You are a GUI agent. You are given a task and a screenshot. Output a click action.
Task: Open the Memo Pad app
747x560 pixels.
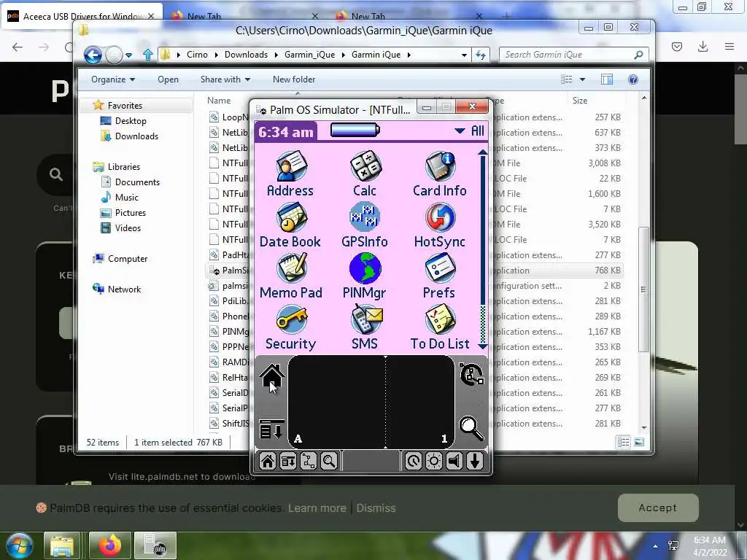click(290, 276)
